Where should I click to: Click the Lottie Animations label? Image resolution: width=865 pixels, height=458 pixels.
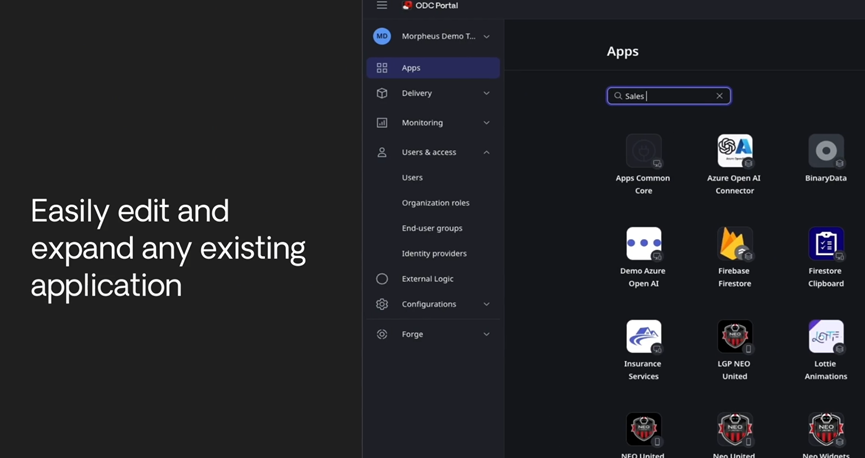pos(826,370)
